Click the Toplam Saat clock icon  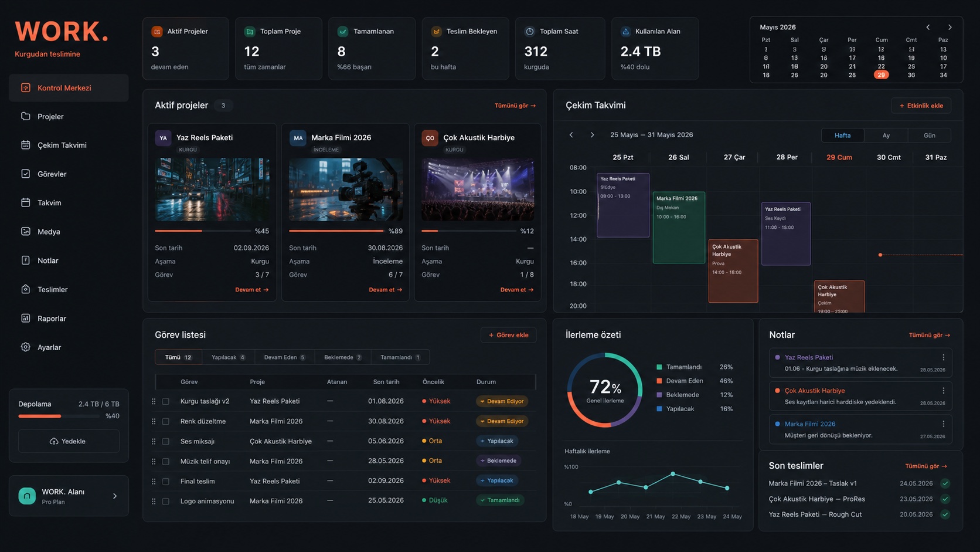pos(530,31)
